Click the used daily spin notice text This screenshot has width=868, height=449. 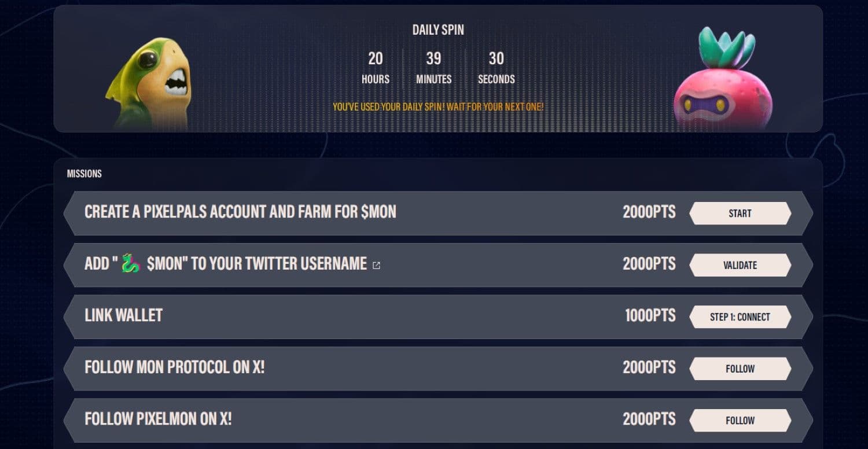tap(438, 107)
